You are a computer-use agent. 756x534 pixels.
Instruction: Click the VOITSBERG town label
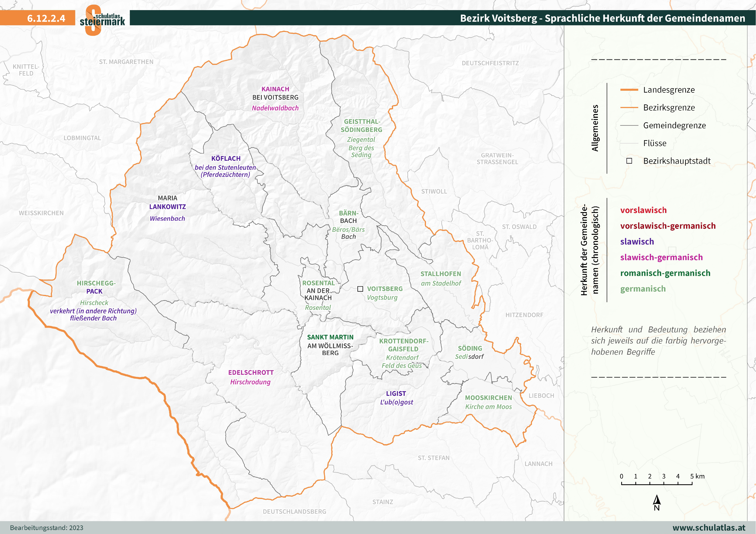385,289
